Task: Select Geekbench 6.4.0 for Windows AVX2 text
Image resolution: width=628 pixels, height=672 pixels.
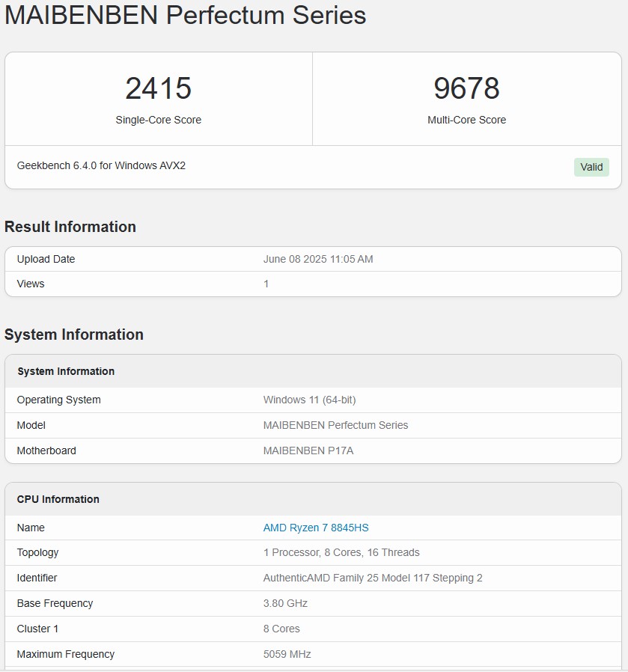Action: coord(101,166)
